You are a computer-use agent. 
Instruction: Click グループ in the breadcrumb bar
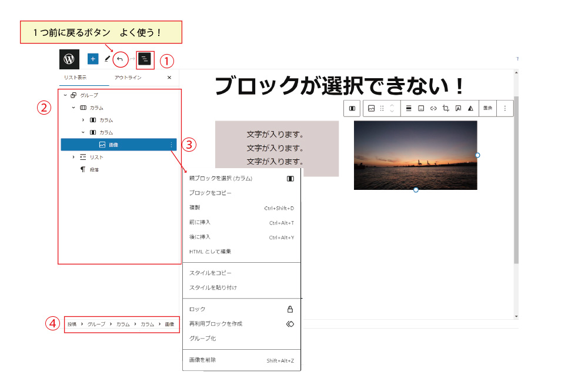(96, 325)
